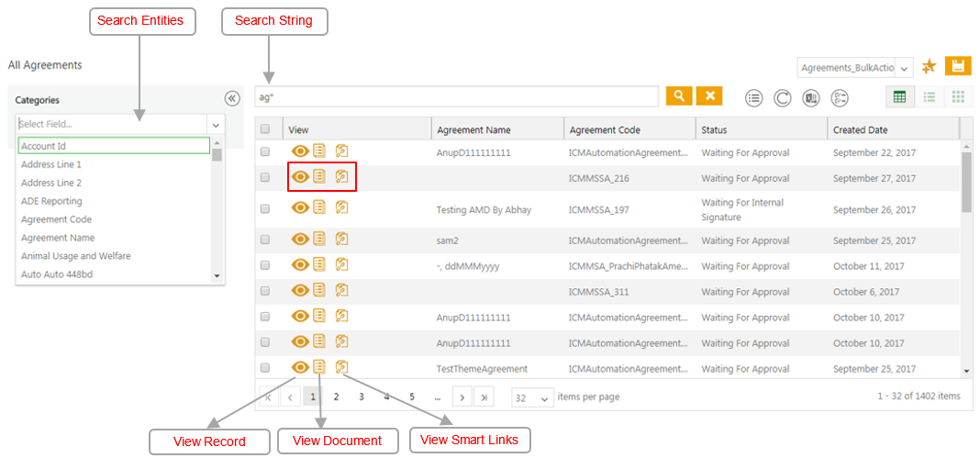Select the checkbox for the TestThemeAgreement row

pos(265,368)
